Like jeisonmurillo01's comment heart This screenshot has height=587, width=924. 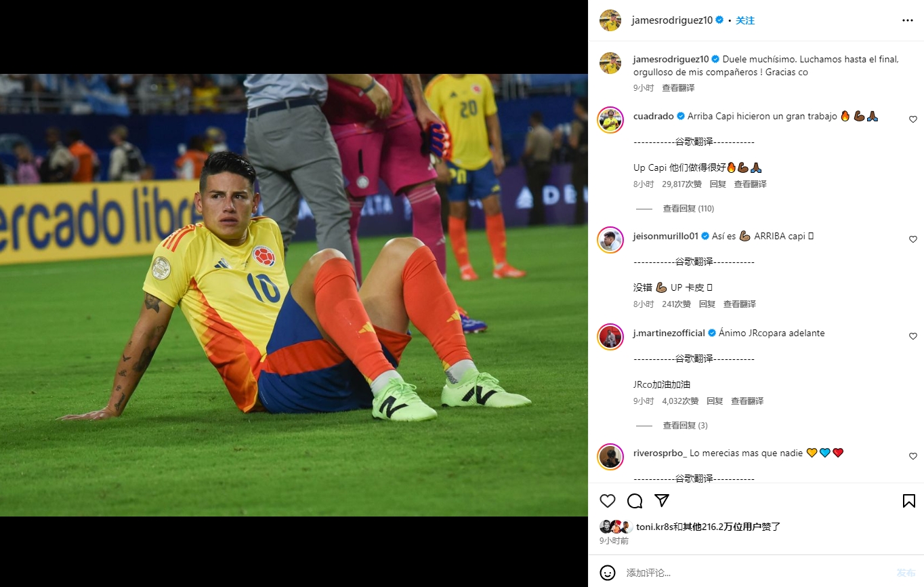[x=913, y=239]
